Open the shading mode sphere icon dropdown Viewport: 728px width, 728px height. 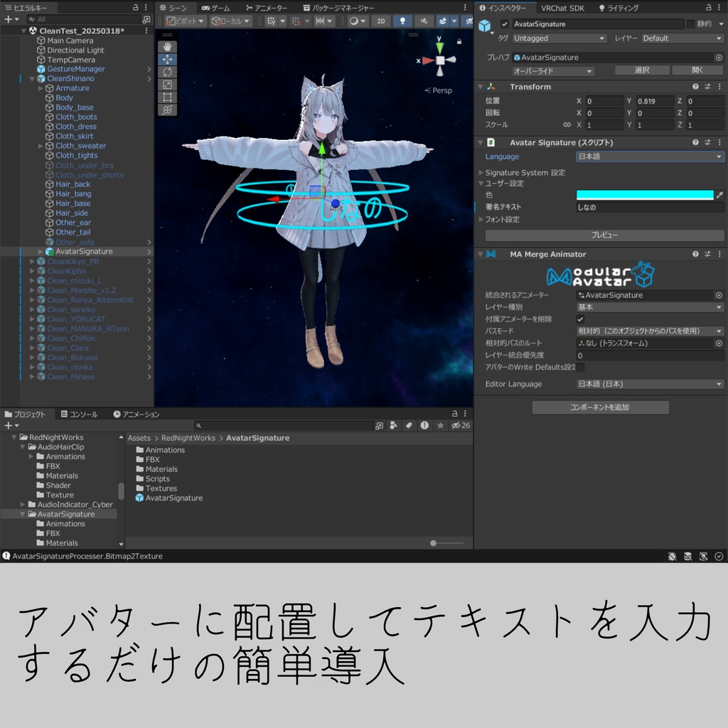coord(355,21)
